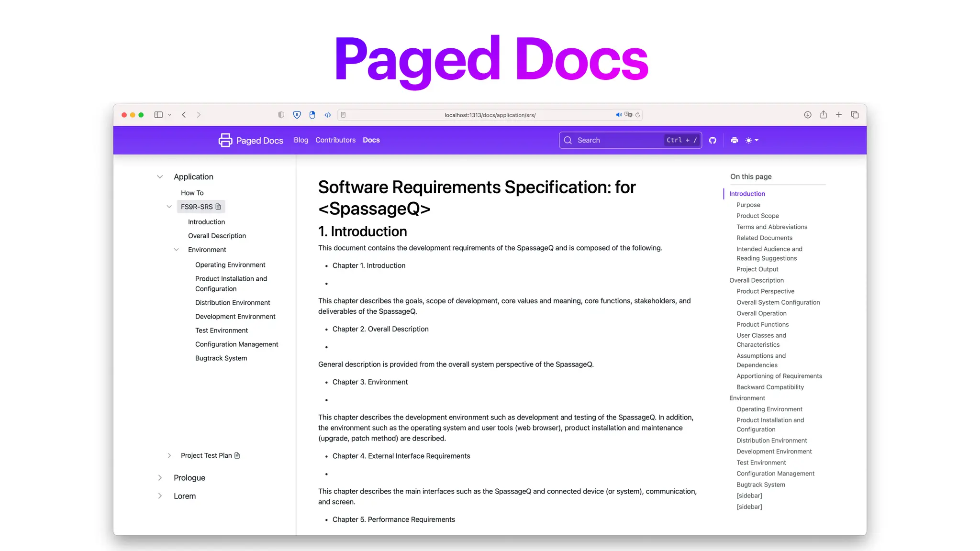Open the Contributors nav item
Image resolution: width=980 pixels, height=551 pixels.
(335, 140)
